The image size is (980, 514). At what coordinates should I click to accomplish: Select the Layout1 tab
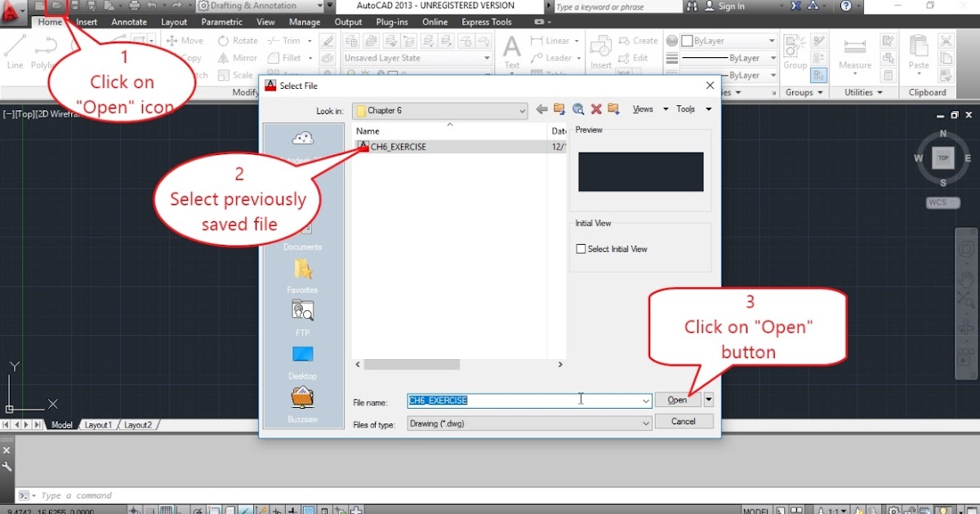98,424
